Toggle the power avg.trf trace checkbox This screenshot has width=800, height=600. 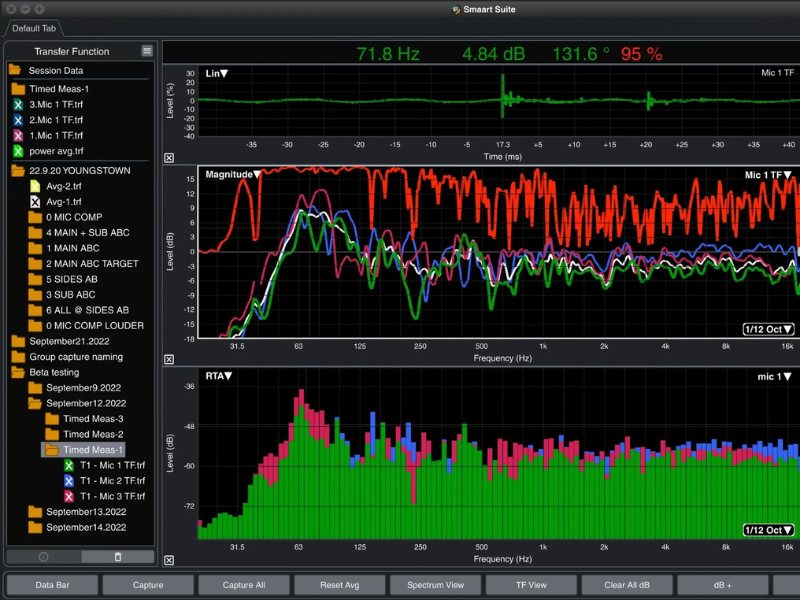(18, 151)
